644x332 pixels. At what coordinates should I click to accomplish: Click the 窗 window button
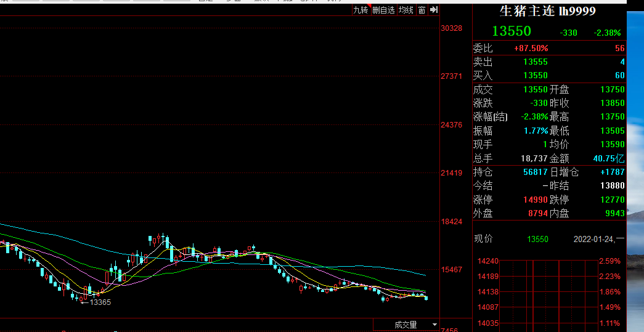pyautogui.click(x=422, y=10)
